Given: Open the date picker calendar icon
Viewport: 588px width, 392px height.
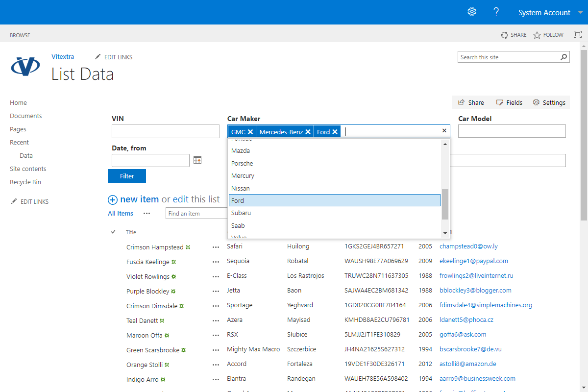Looking at the screenshot, I should coord(197,160).
